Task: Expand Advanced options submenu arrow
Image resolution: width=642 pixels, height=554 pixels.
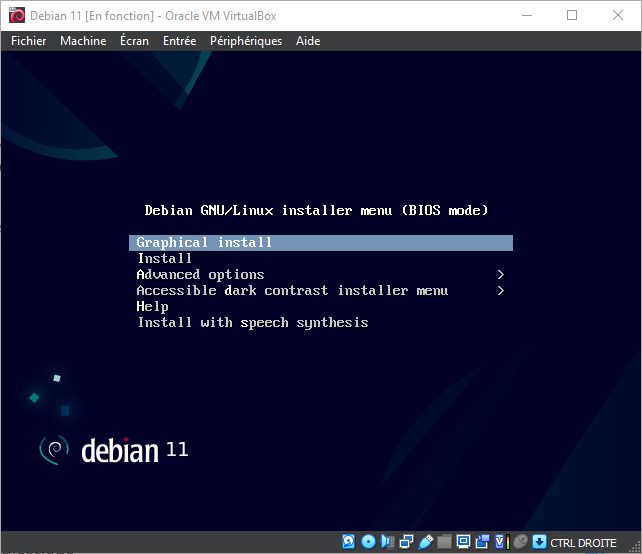Action: (500, 274)
